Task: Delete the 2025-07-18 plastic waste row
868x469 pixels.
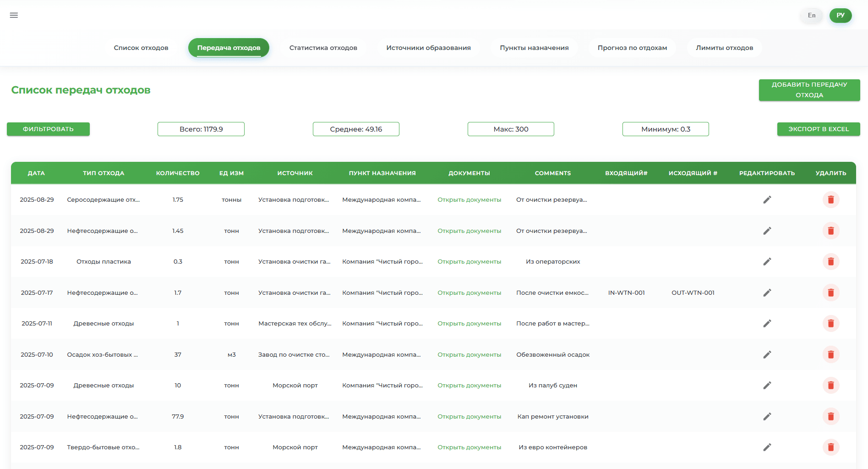Action: [x=830, y=262]
